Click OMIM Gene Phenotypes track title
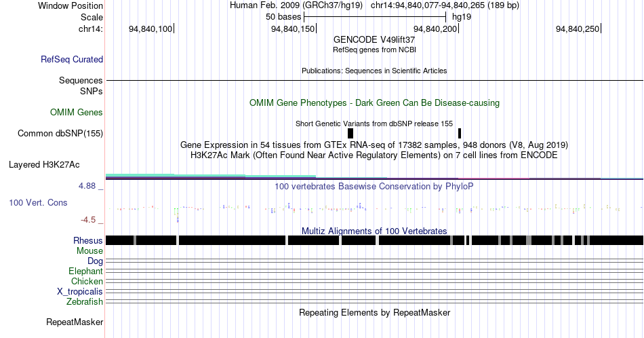 tap(374, 102)
